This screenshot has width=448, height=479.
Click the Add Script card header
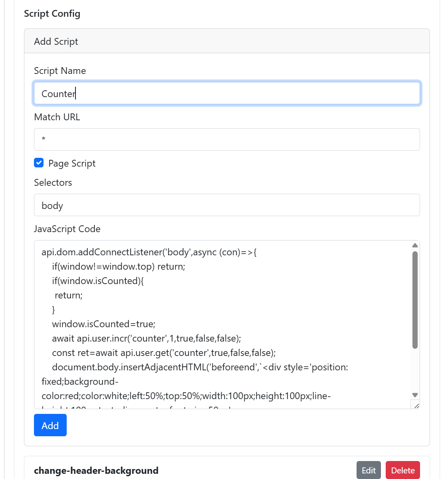[227, 41]
